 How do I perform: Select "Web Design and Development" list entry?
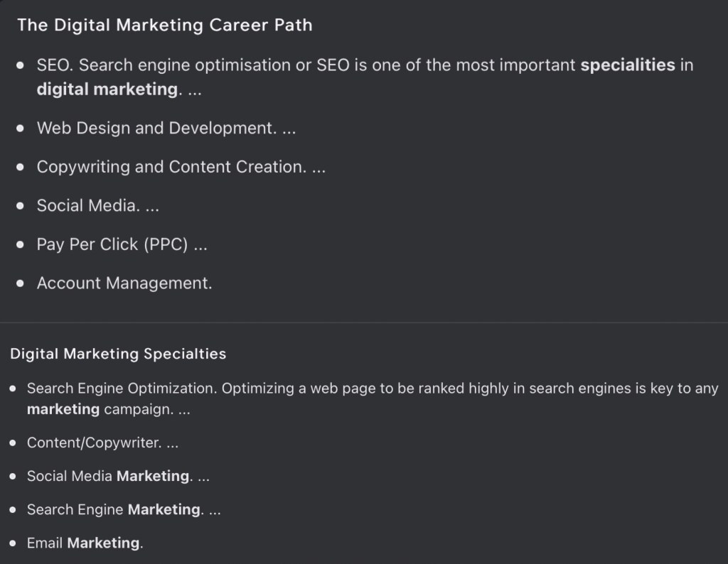tap(156, 129)
